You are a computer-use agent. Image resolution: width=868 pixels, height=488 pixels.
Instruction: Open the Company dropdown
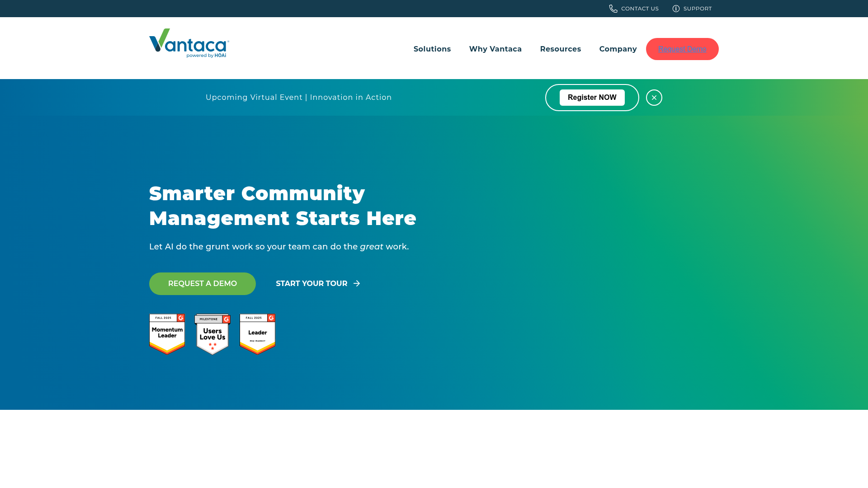point(618,49)
